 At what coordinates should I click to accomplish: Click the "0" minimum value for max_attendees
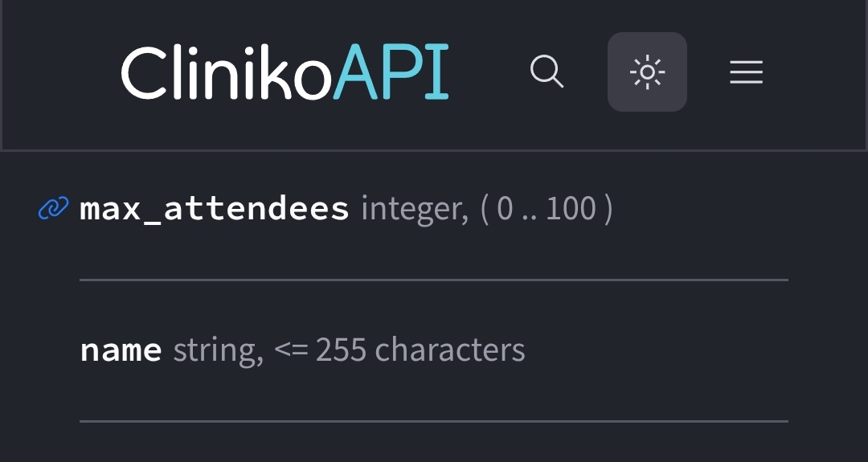point(505,210)
